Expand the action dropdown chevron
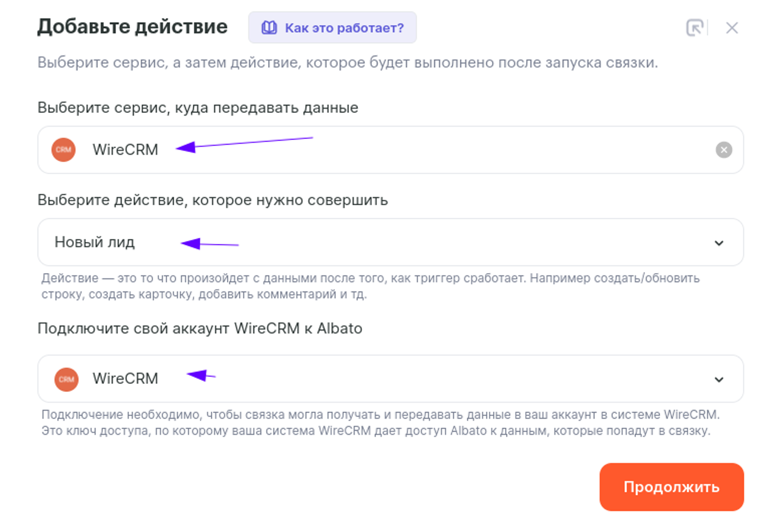This screenshot has height=532, width=771. tap(719, 243)
